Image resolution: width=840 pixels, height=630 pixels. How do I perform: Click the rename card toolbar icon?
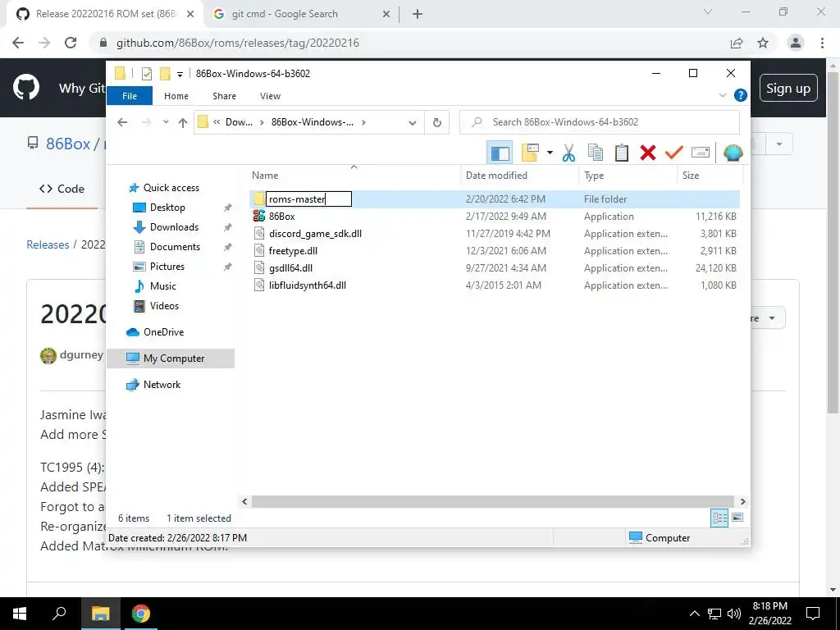click(x=701, y=153)
